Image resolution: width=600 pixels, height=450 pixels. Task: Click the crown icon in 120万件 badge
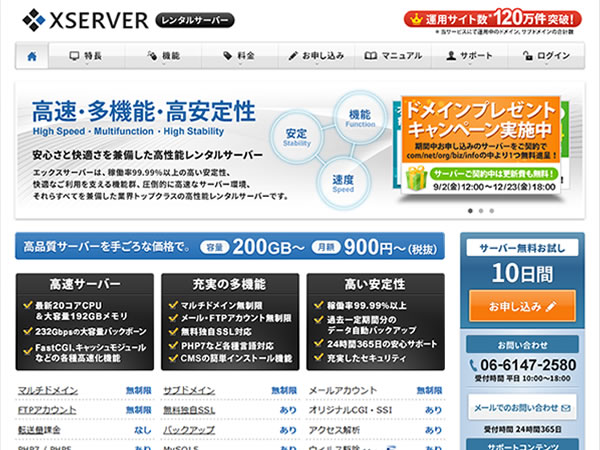pos(416,18)
